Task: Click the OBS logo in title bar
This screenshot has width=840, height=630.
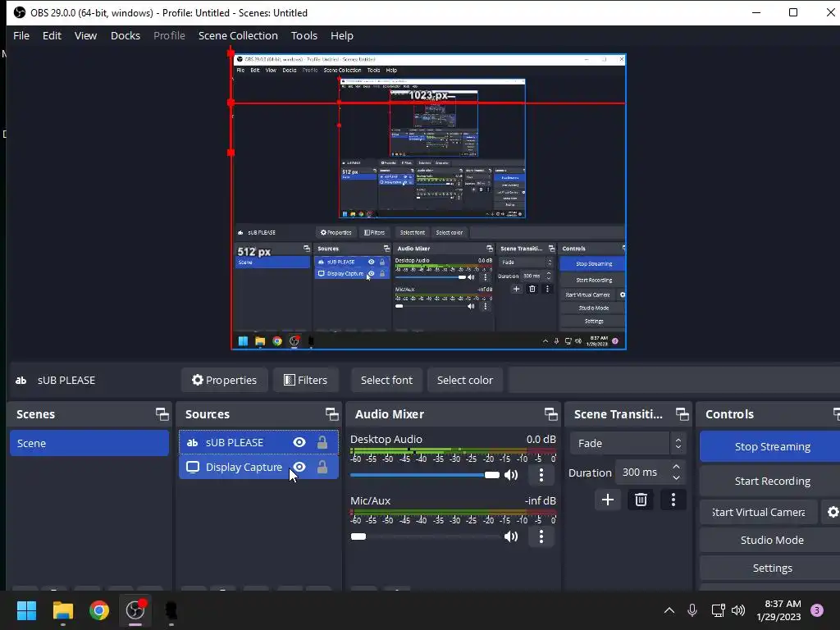Action: [x=20, y=12]
